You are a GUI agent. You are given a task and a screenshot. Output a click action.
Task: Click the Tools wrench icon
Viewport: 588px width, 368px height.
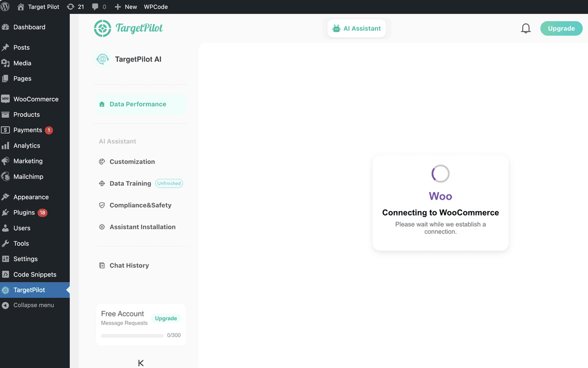pos(5,244)
